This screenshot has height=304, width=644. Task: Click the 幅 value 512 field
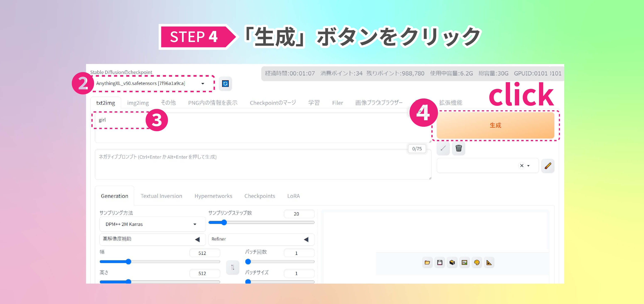[205, 253]
